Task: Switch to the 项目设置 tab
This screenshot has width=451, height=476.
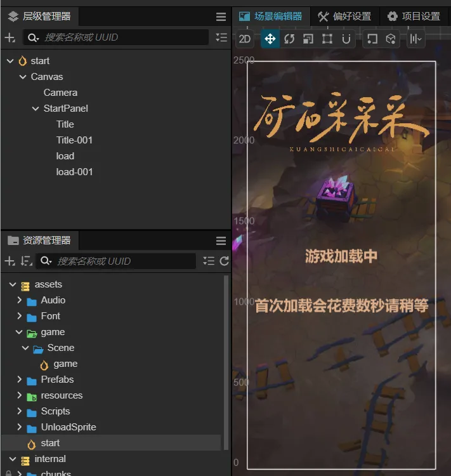Action: click(x=414, y=17)
